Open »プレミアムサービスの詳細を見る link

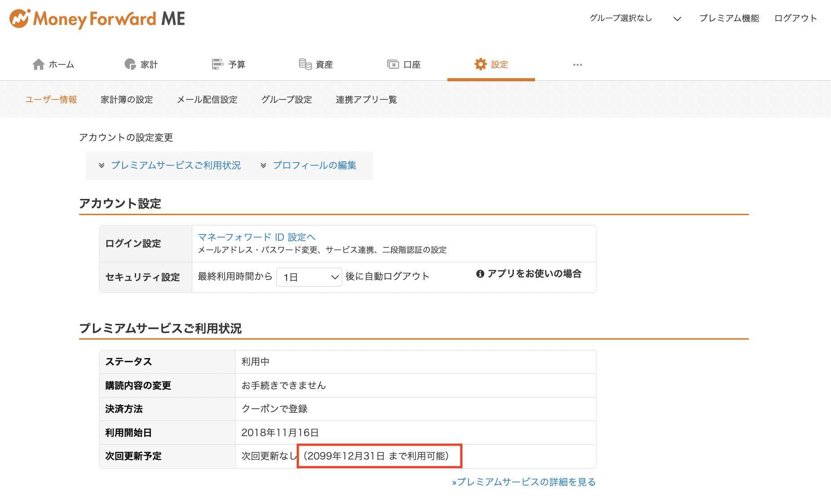(x=524, y=482)
